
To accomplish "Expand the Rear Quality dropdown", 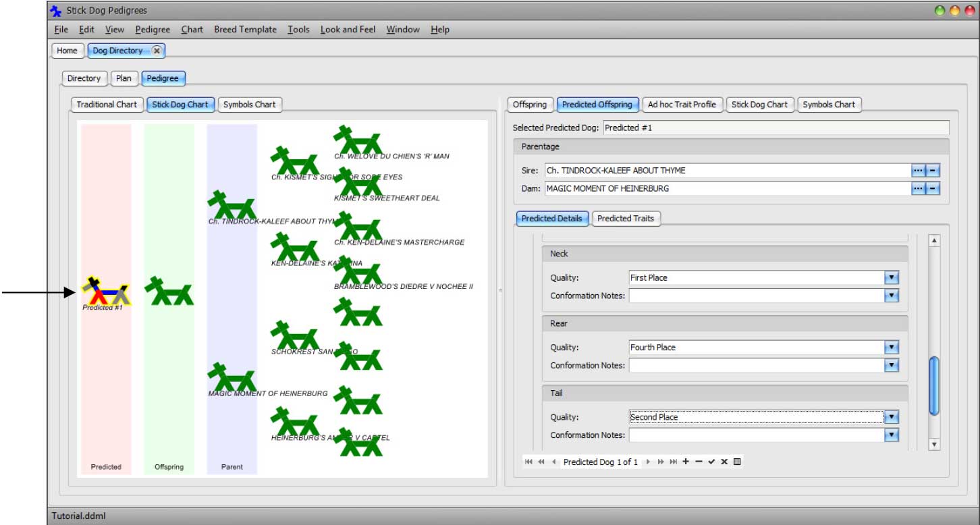I will [892, 348].
